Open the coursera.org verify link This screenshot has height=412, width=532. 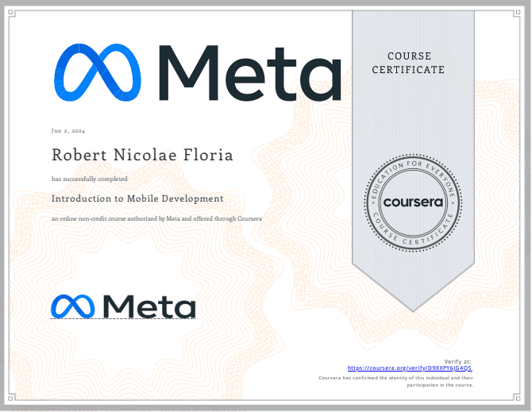[x=410, y=368]
